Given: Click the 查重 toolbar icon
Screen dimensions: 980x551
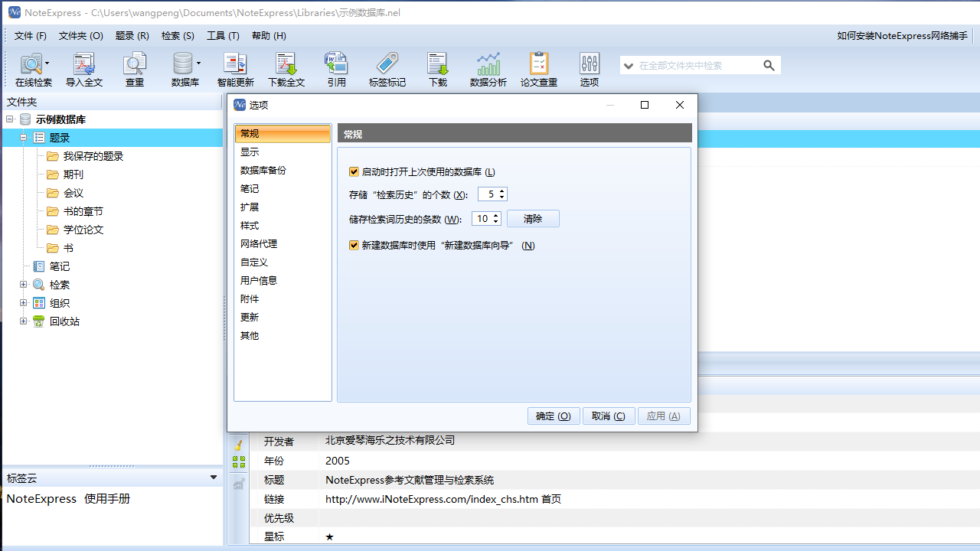Looking at the screenshot, I should (x=135, y=69).
